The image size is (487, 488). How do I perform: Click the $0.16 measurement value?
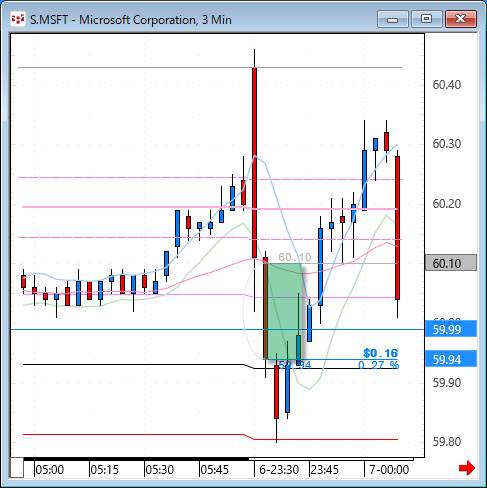(380, 353)
